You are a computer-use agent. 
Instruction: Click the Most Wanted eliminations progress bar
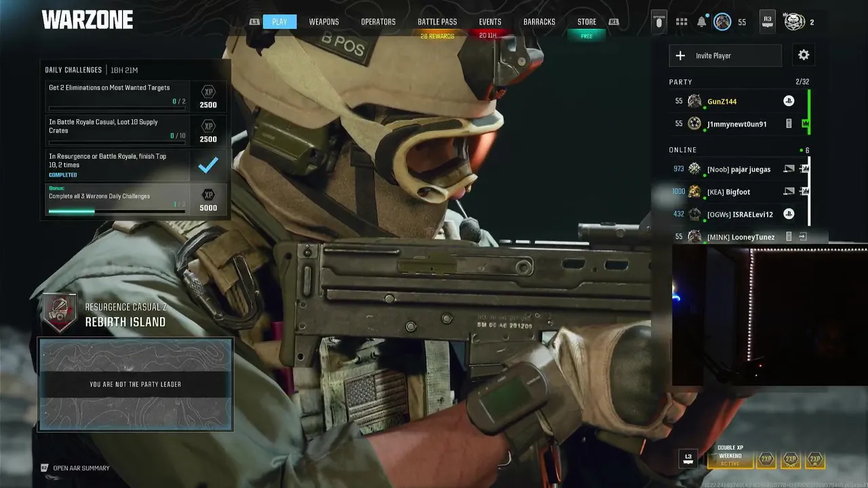[117, 108]
